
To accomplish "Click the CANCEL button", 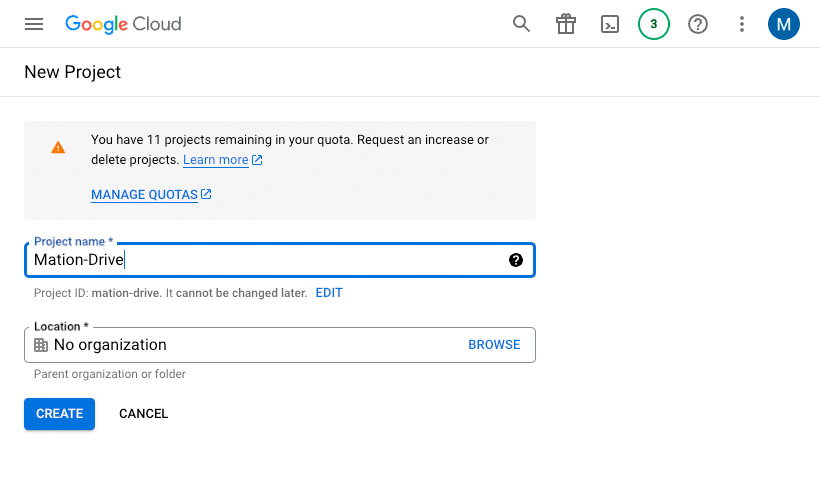I will click(144, 414).
